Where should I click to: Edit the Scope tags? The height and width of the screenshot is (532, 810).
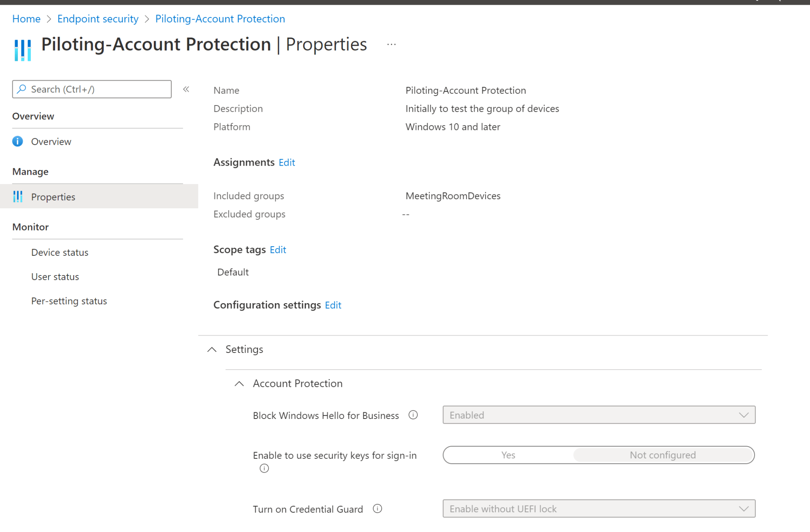(277, 249)
